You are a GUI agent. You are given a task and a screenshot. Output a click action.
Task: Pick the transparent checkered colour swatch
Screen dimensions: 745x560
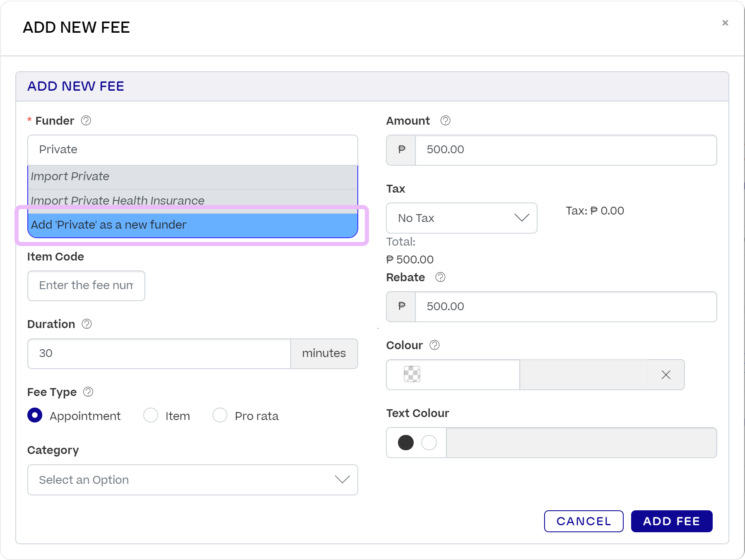click(412, 374)
